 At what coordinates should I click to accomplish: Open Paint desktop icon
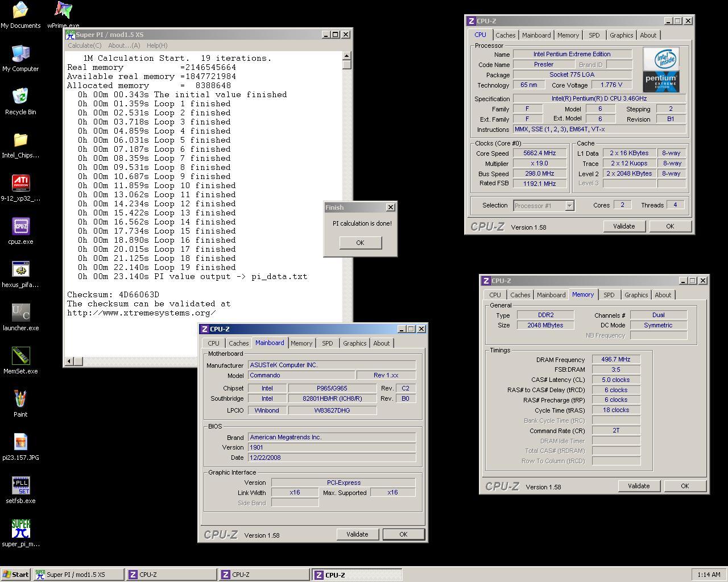click(20, 404)
